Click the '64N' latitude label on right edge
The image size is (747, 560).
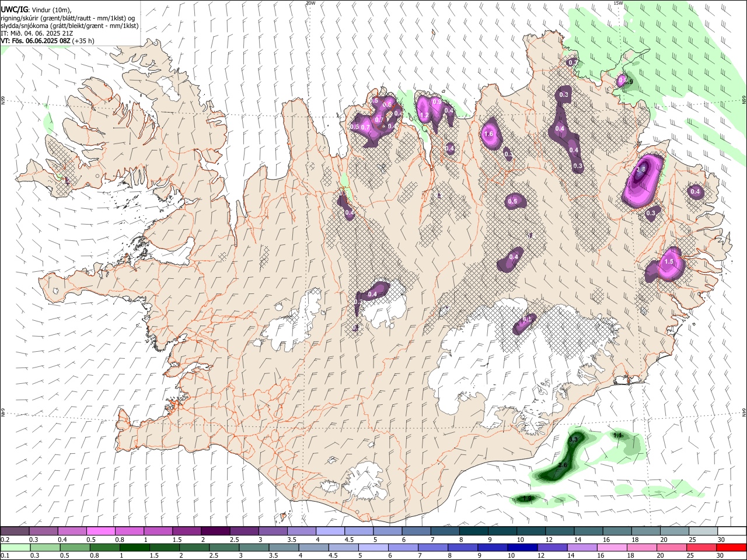pyautogui.click(x=744, y=412)
